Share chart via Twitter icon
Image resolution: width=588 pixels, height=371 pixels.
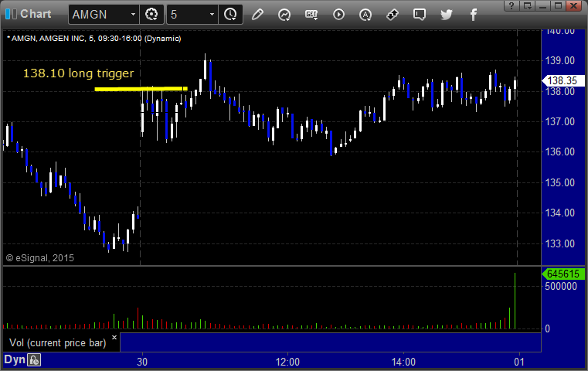click(447, 15)
